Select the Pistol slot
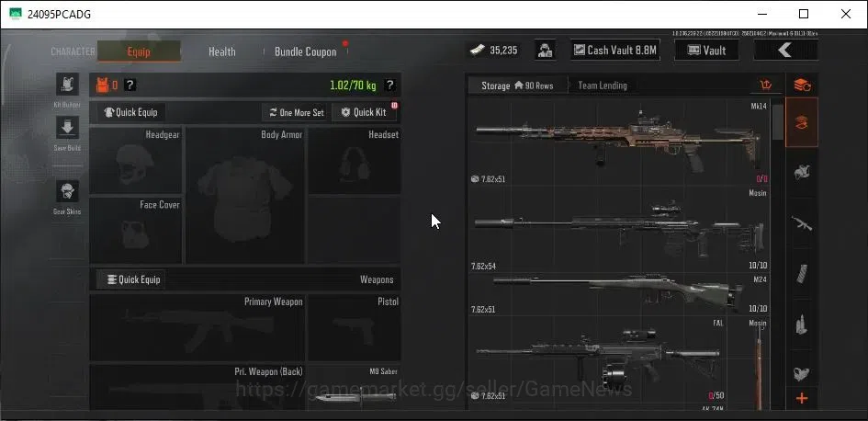Viewport: 868px width, 421px height. (x=355, y=327)
